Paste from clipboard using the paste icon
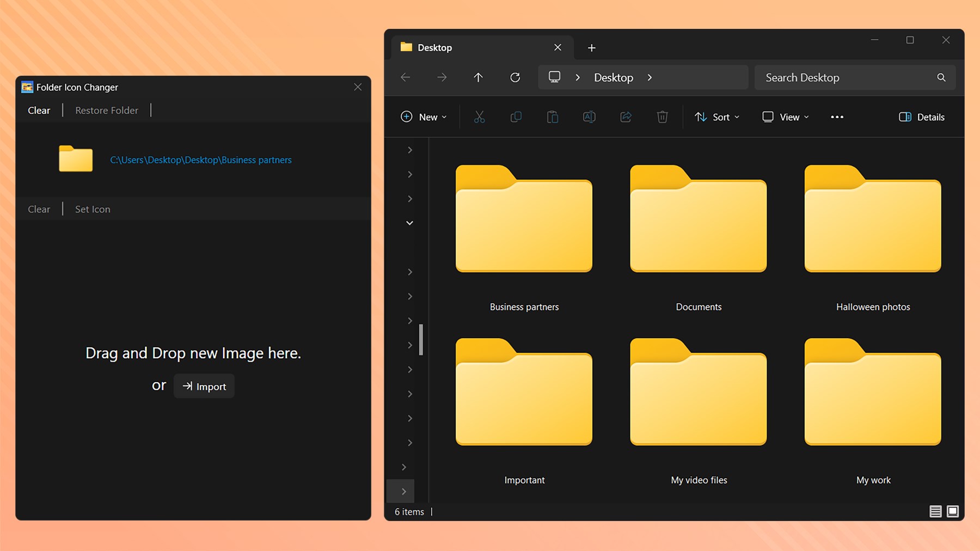The height and width of the screenshot is (551, 980). point(553,117)
